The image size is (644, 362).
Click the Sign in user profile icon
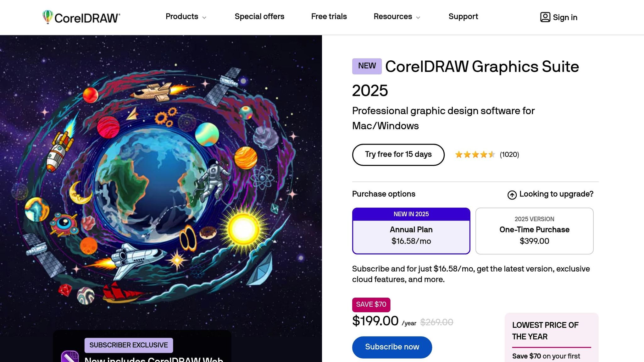[x=545, y=17]
